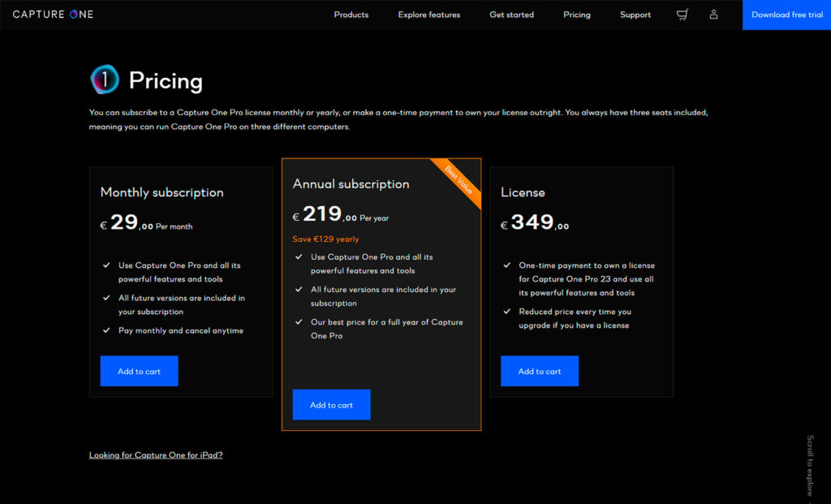Open the Products menu
831x504 pixels.
click(351, 15)
